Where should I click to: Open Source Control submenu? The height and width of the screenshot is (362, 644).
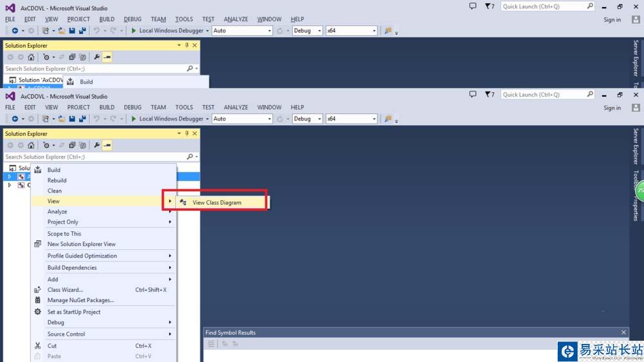click(104, 334)
